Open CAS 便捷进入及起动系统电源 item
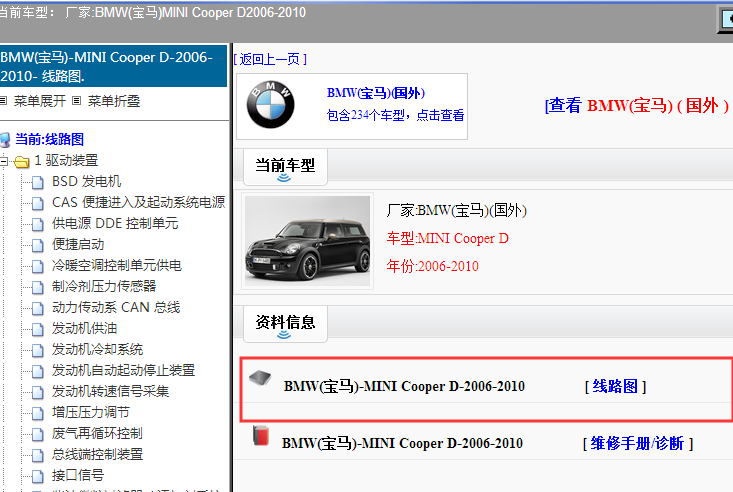The width and height of the screenshot is (733, 492). [x=138, y=203]
